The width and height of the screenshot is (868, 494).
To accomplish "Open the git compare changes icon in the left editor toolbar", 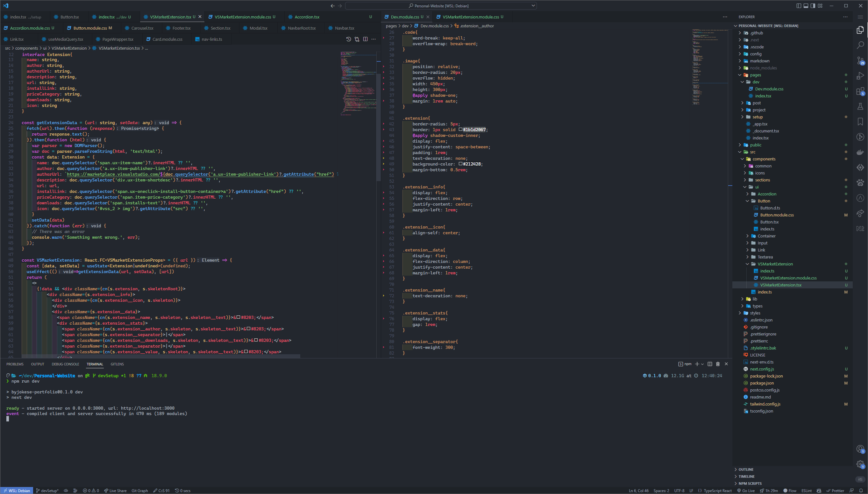I will point(357,39).
